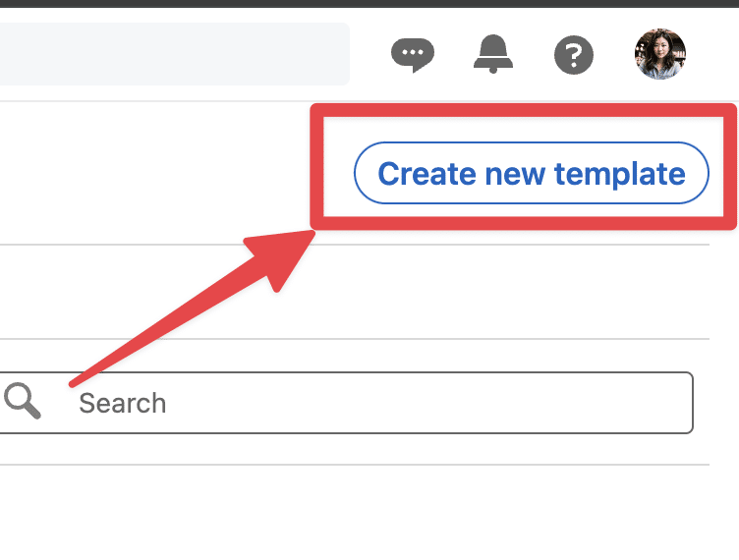Click the dark gray bell in header
This screenshot has height=560, width=739.
(493, 54)
